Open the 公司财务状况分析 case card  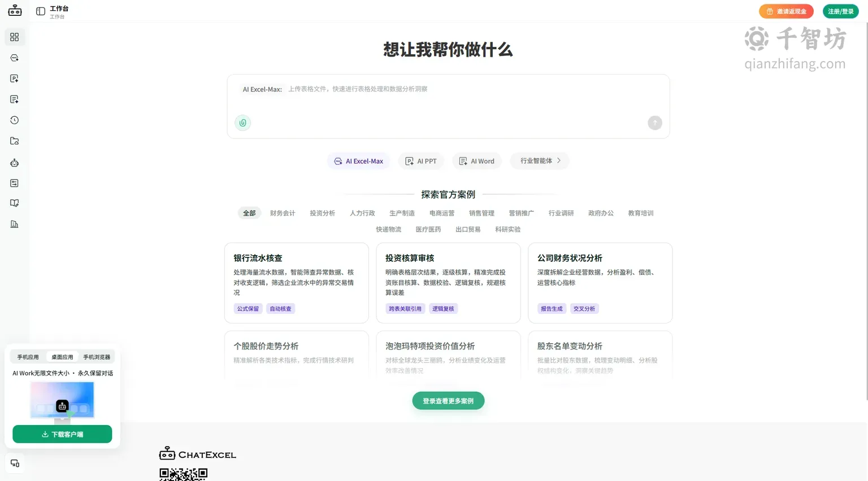click(x=600, y=283)
